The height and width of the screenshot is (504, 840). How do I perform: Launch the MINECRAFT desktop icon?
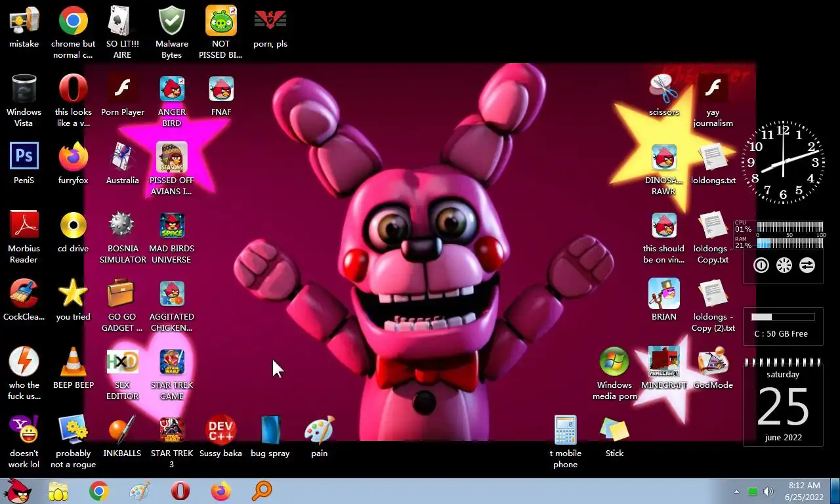(x=663, y=362)
